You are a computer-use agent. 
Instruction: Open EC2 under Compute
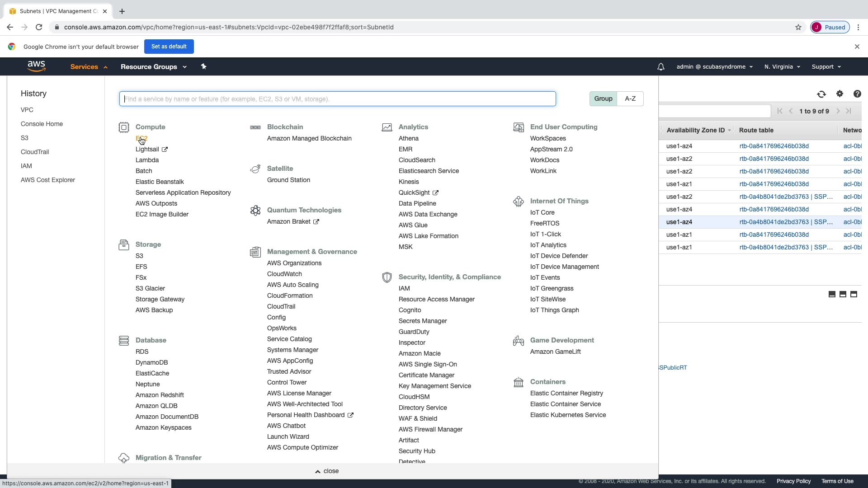point(142,138)
